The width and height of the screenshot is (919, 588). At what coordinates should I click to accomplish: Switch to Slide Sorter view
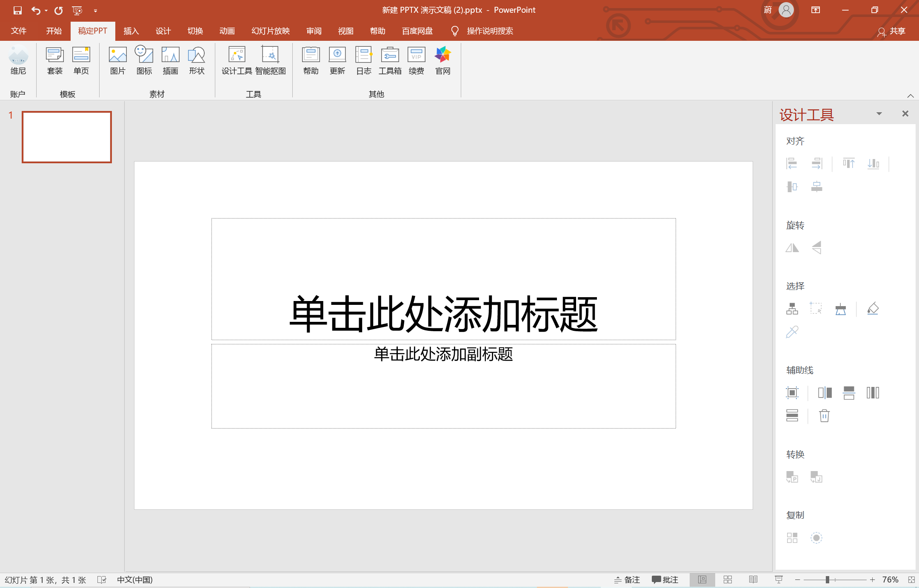pyautogui.click(x=728, y=579)
